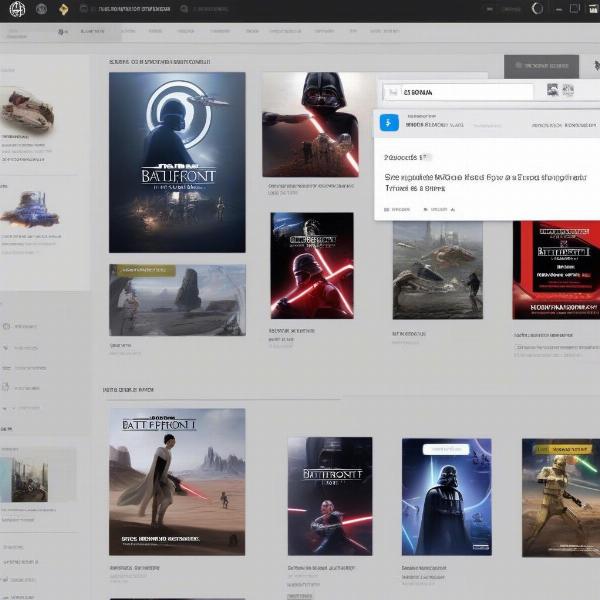The width and height of the screenshot is (600, 600).
Task: Open the desert poster with the white-cloaked woman
Action: [x=177, y=482]
